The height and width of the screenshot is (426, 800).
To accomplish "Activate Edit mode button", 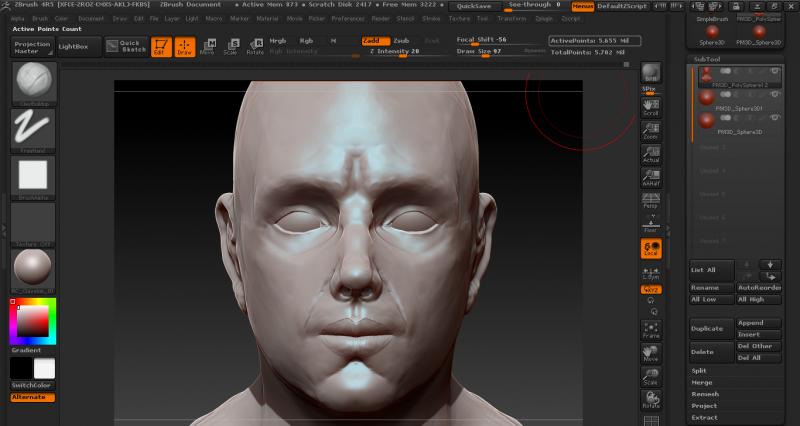I will [161, 46].
